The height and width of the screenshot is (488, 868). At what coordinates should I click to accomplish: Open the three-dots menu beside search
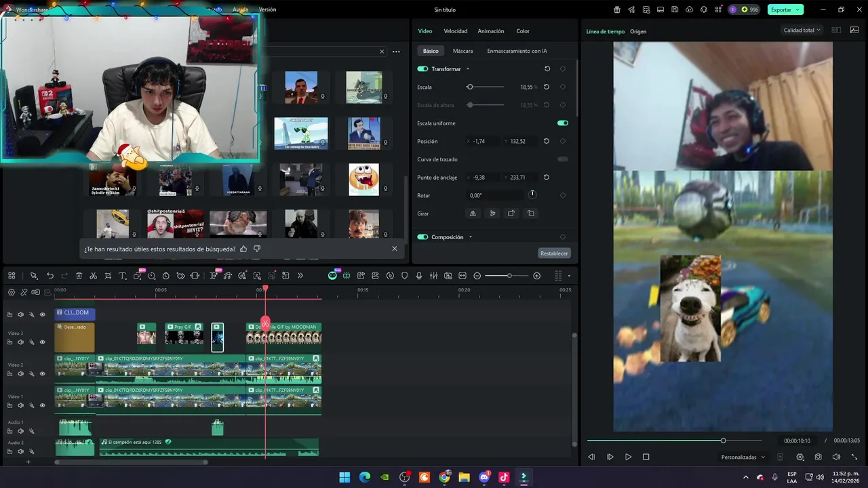(x=396, y=52)
